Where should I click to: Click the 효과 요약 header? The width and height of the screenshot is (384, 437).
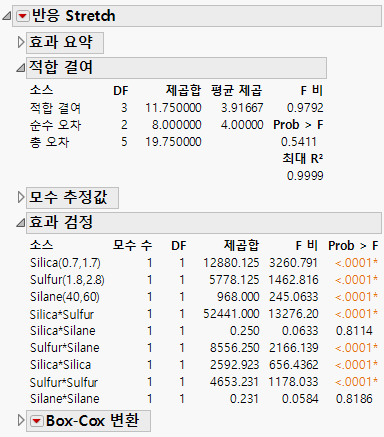(x=65, y=43)
